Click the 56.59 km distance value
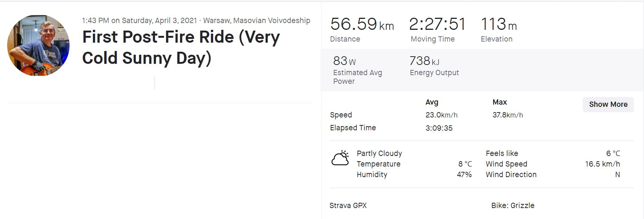 (362, 25)
